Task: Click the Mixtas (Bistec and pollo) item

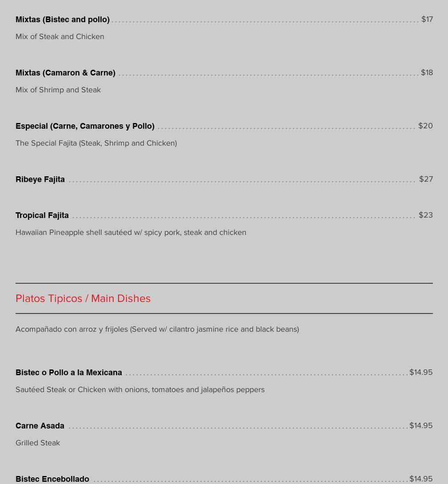Action: [63, 20]
